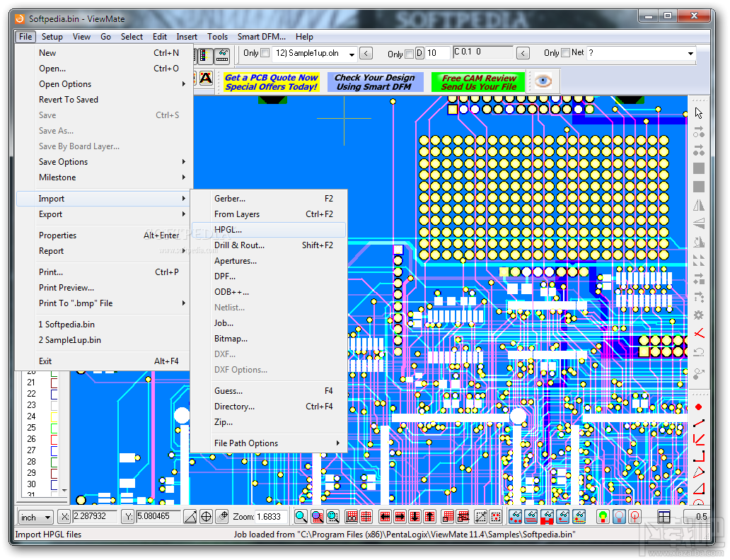Image resolution: width=730 pixels, height=560 pixels.
Task: Click the D-code input field showing 10
Action: [437, 54]
